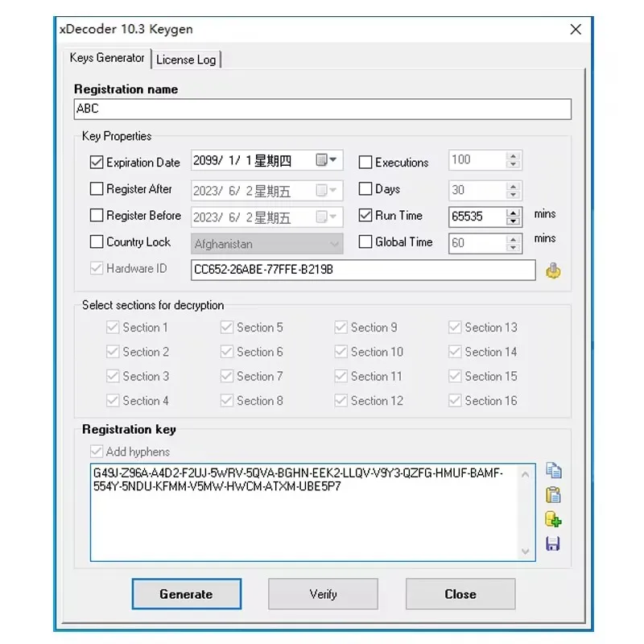Fetch Hardware ID via the thumb icon

(553, 270)
